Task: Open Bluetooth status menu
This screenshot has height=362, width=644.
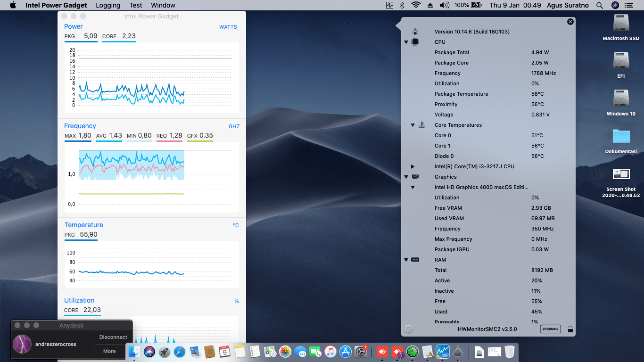Action: 402,5
